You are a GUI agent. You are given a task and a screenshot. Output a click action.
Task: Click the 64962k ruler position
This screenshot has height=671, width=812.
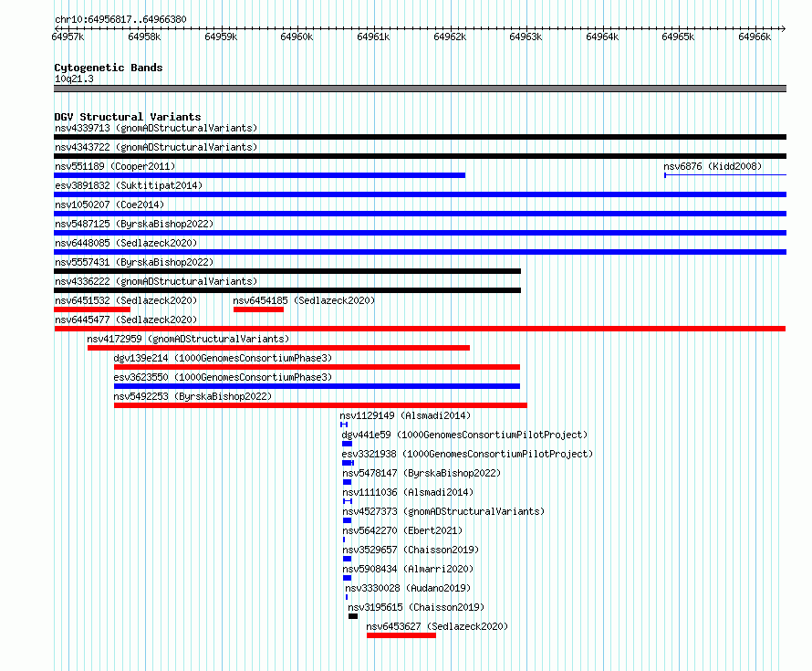(x=450, y=37)
